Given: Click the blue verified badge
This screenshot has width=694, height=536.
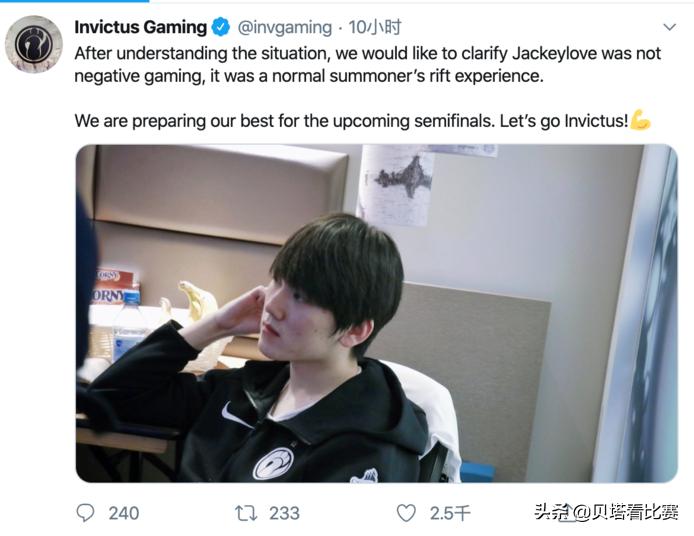Looking at the screenshot, I should (220, 27).
